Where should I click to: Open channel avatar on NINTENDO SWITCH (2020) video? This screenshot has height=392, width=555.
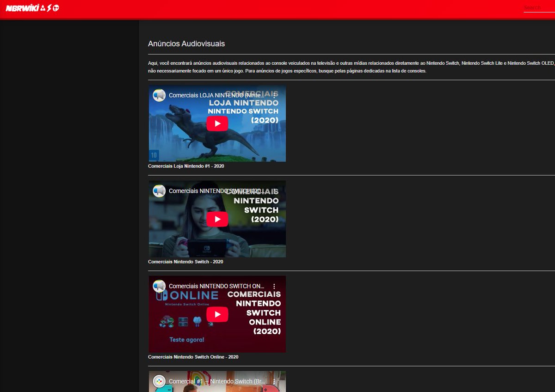159,191
